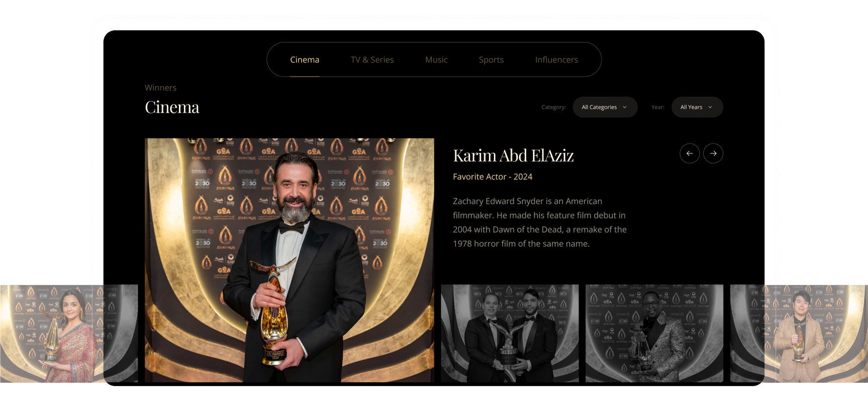Image resolution: width=868 pixels, height=410 pixels.
Task: Click the Cinema tab in the navigation
Action: tap(304, 60)
